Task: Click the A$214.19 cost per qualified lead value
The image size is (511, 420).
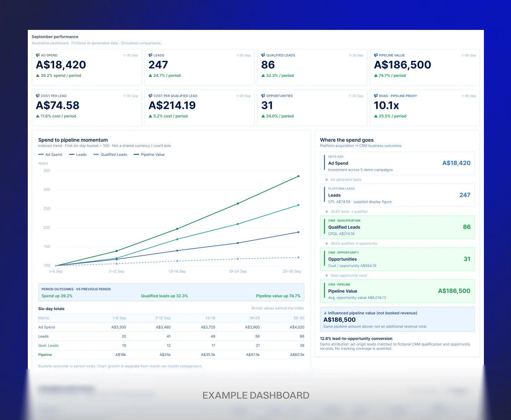Action: coord(172,105)
